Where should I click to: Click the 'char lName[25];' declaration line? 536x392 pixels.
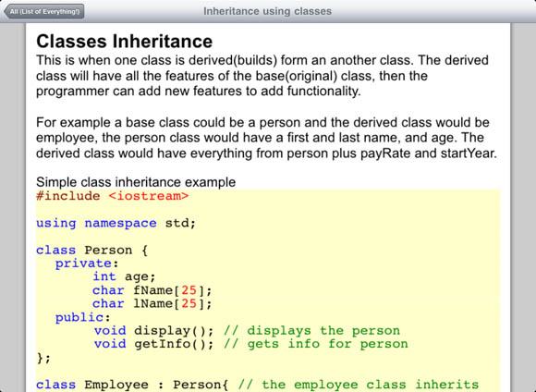152,304
